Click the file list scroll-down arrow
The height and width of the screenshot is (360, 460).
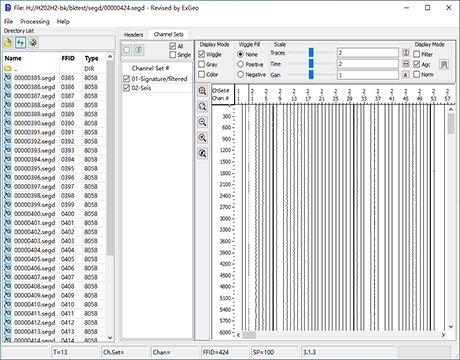coord(110,337)
